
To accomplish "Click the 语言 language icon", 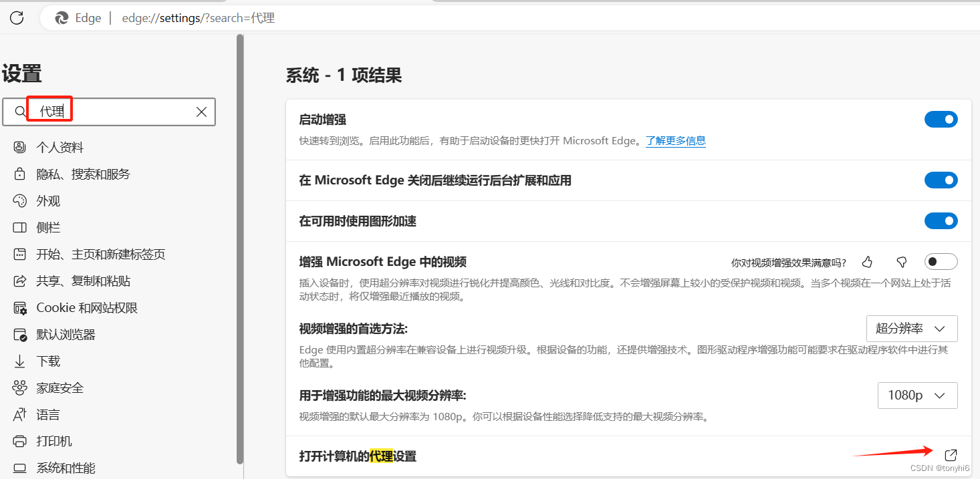I will click(x=20, y=414).
